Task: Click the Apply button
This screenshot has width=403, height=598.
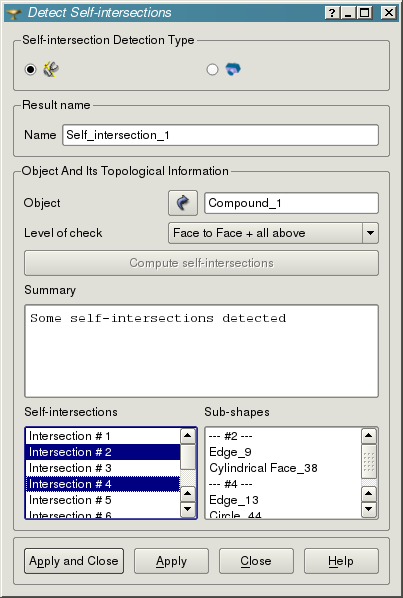Action: click(x=171, y=561)
